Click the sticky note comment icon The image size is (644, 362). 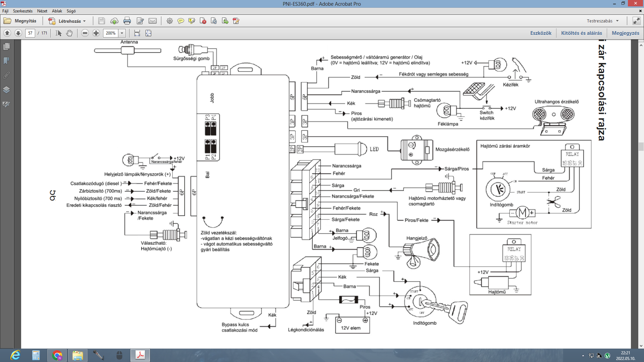(x=180, y=21)
